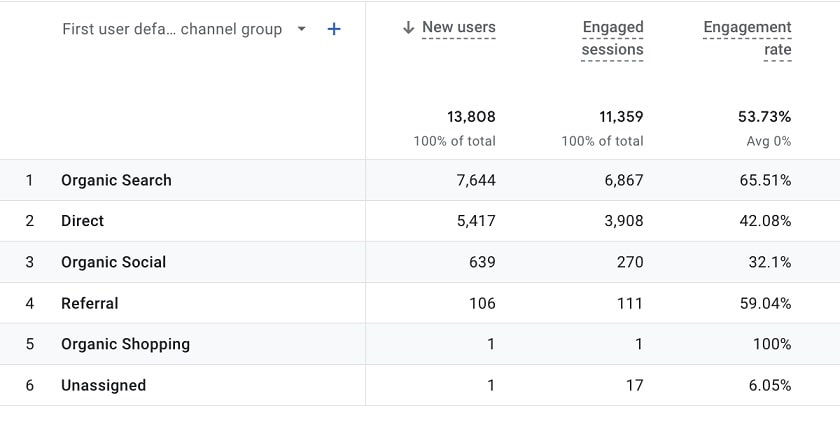Click the 59.04% Referral engagement rate
The image size is (840, 427).
765,303
